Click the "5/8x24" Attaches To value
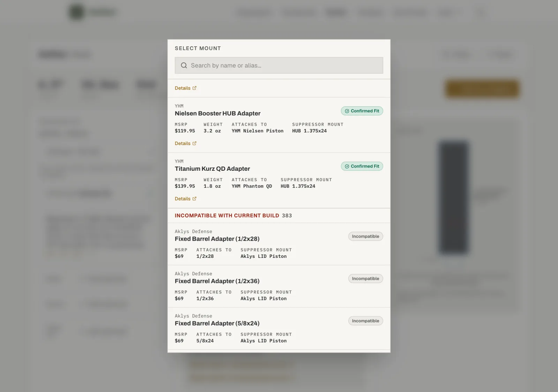The height and width of the screenshot is (392, 558). coord(205,341)
